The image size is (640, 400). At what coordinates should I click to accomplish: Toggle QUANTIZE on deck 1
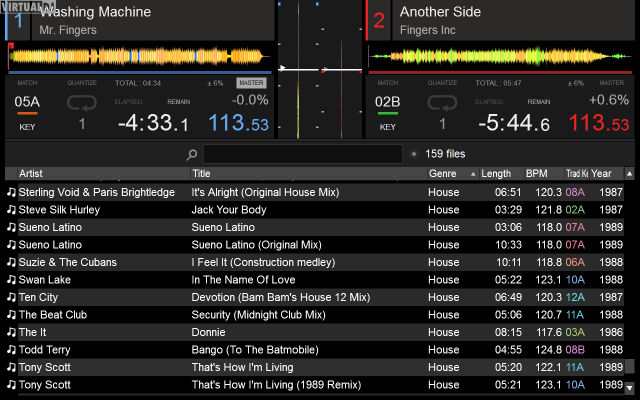82,83
